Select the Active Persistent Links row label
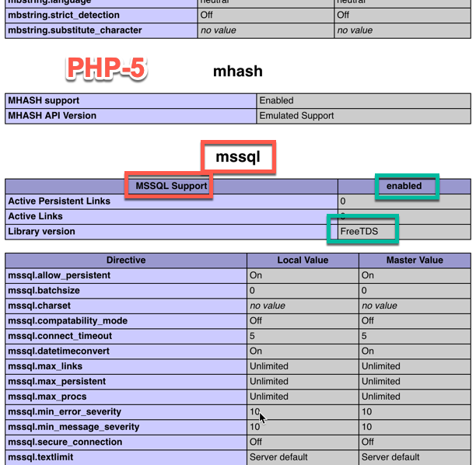Screen dimensions: 476x465 coord(171,201)
